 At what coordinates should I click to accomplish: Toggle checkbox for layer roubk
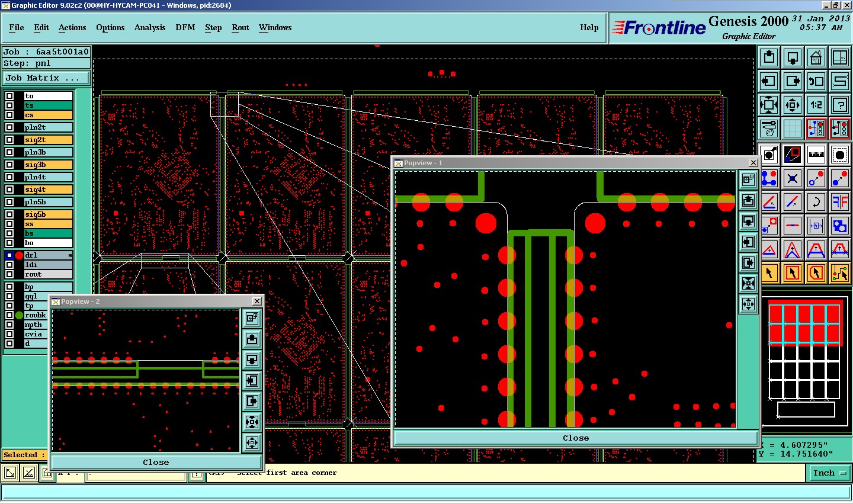(x=9, y=315)
